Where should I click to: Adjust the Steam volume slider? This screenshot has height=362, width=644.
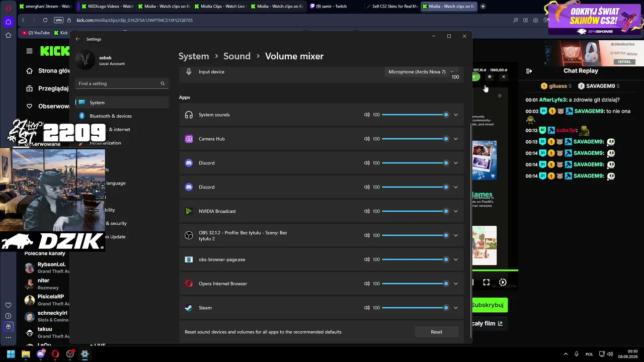[x=415, y=308]
